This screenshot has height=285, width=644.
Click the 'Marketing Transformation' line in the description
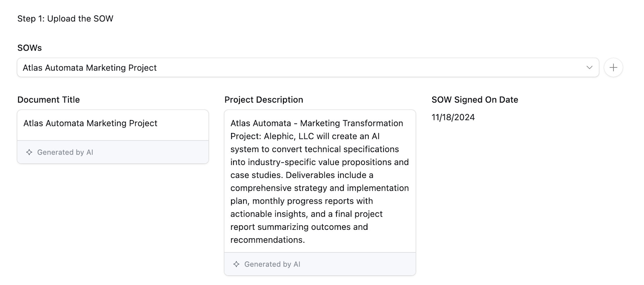(x=351, y=123)
